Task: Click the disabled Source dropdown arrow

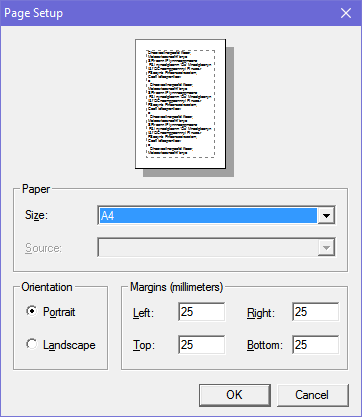Action: [326, 248]
